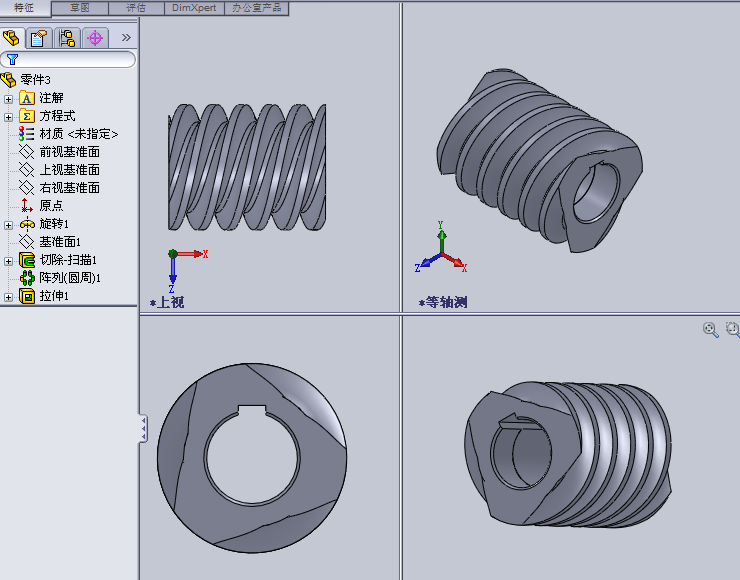This screenshot has height=580, width=740.
Task: Click the 前视基准面 plane icon
Action: tap(26, 152)
